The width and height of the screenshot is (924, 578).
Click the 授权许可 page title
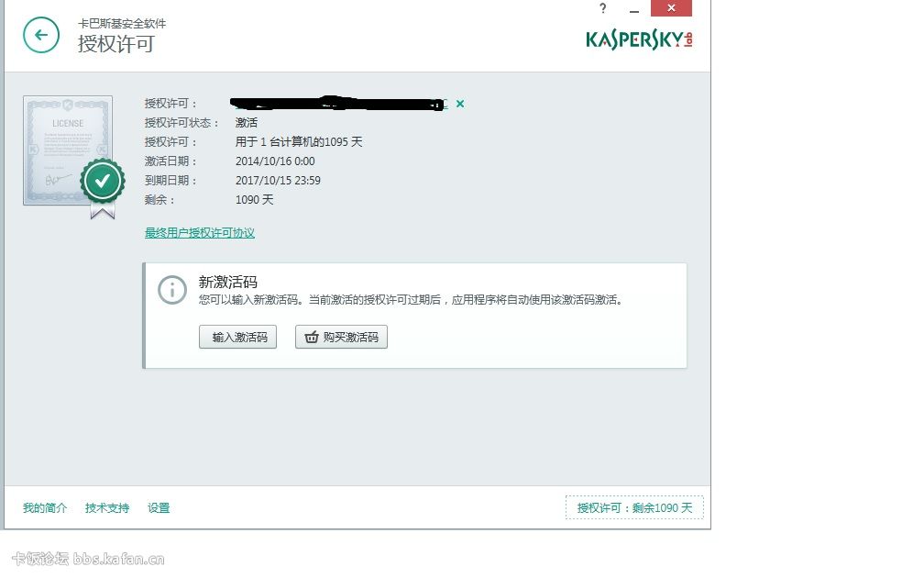point(116,44)
